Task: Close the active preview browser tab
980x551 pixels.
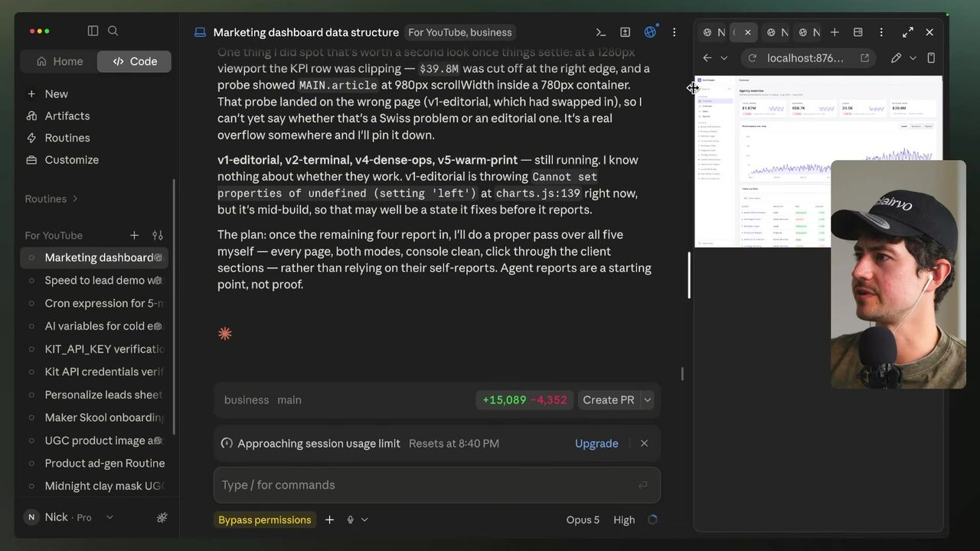Action: [748, 32]
